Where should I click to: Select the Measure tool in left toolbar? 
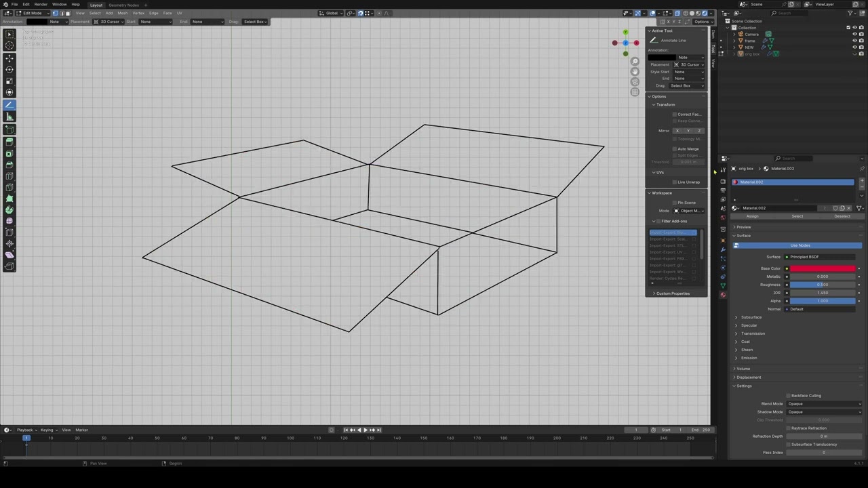[9, 117]
